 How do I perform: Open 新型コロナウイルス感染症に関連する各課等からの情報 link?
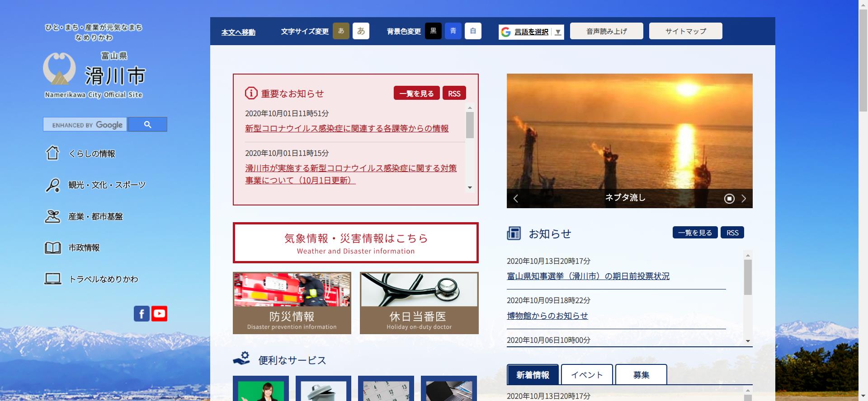click(x=347, y=128)
